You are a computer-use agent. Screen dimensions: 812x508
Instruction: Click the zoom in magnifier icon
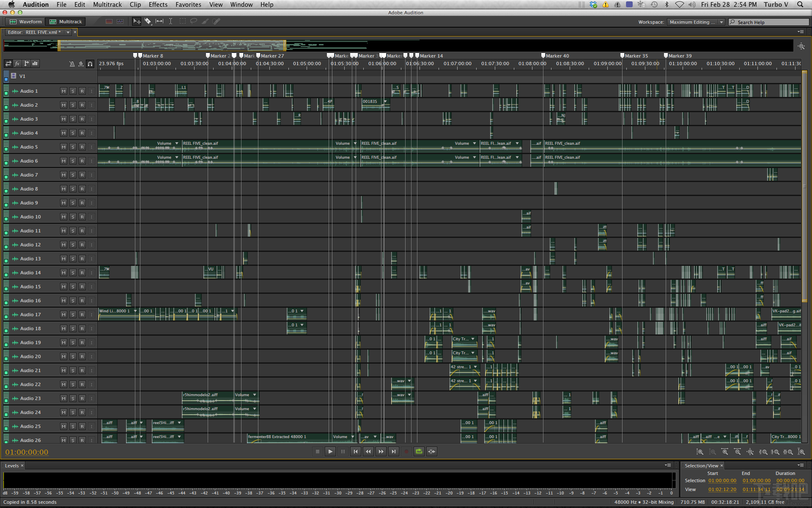(724, 452)
